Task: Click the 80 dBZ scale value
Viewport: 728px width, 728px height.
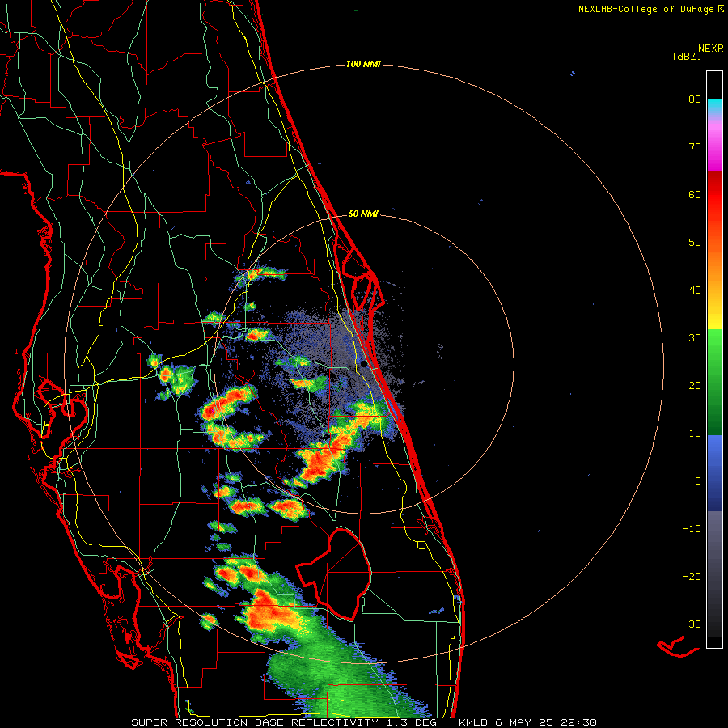Action: (x=695, y=99)
